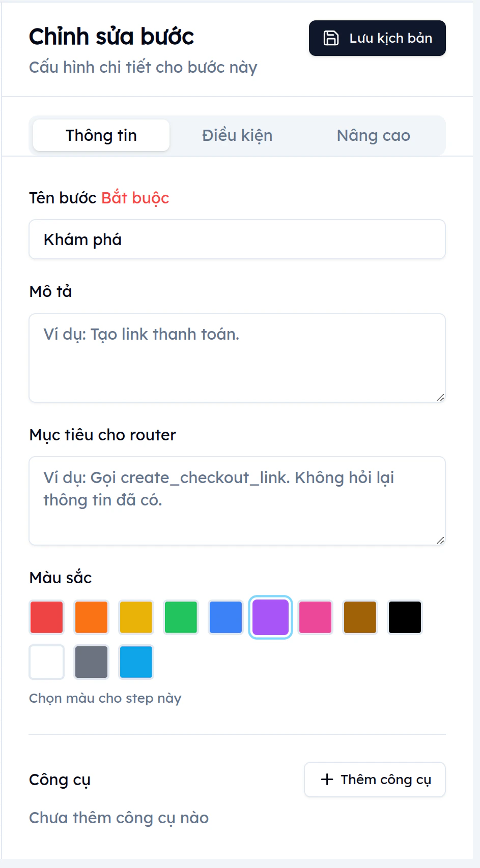Choose the orange color for the step
This screenshot has height=868, width=480.
91,617
